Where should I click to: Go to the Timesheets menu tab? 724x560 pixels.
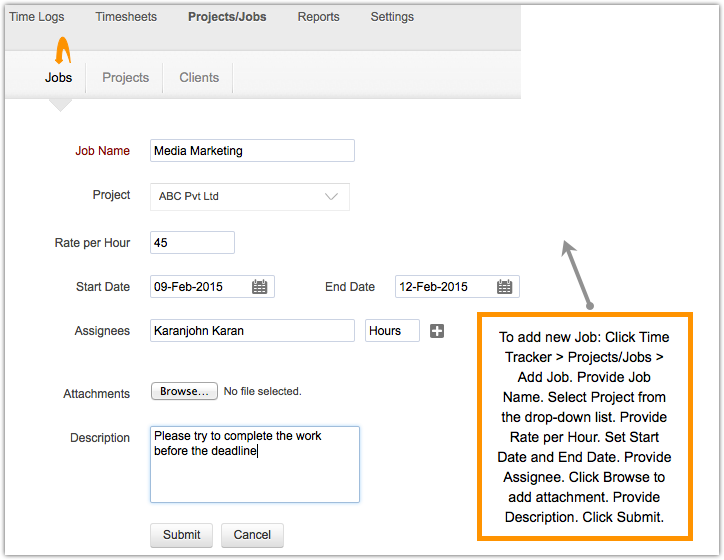click(126, 17)
